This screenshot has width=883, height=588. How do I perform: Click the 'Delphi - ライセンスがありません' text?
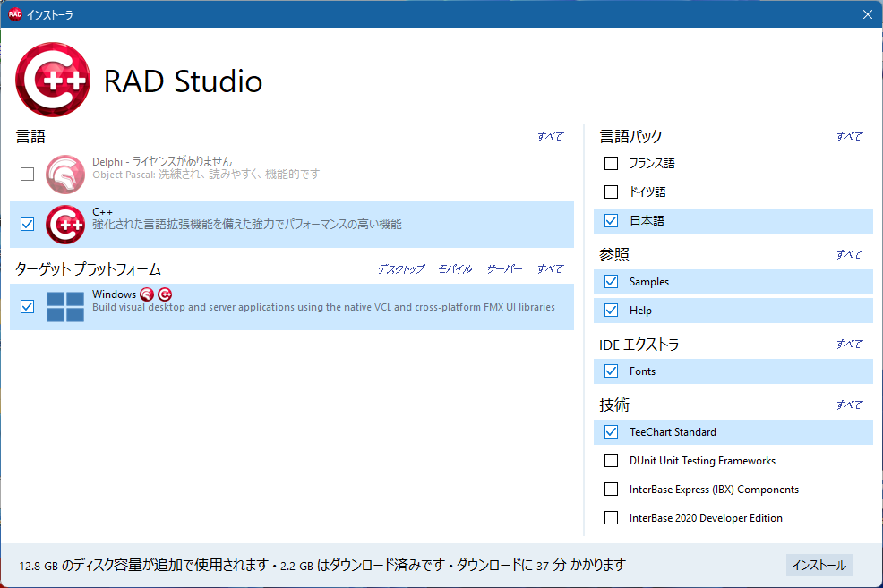pyautogui.click(x=162, y=162)
